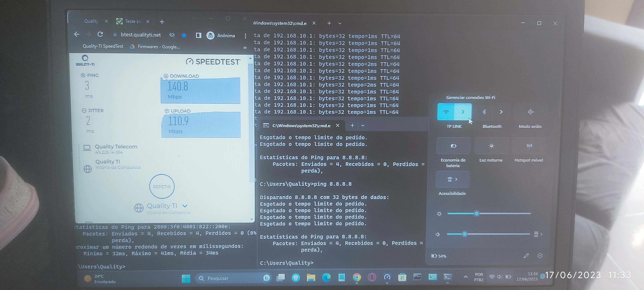Image resolution: width=644 pixels, height=290 pixels.
Task: Toggle Wi-Fi off in quick settings
Action: [446, 112]
